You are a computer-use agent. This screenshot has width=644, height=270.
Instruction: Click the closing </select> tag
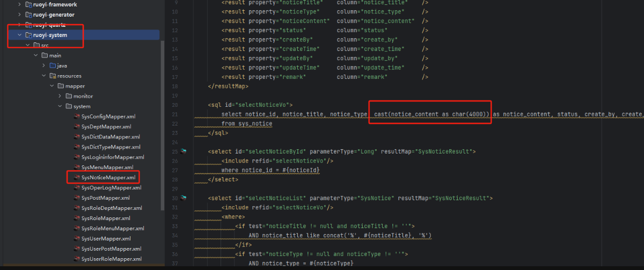click(x=223, y=179)
